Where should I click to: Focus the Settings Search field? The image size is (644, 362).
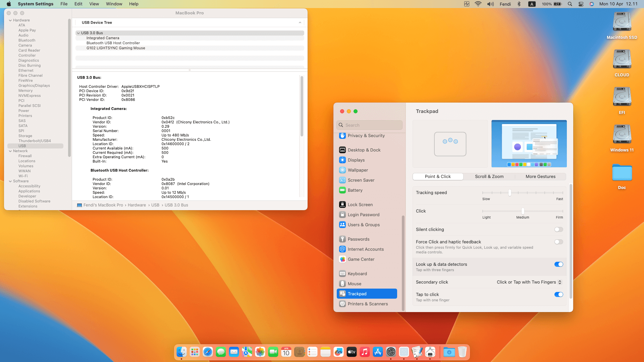[369, 125]
